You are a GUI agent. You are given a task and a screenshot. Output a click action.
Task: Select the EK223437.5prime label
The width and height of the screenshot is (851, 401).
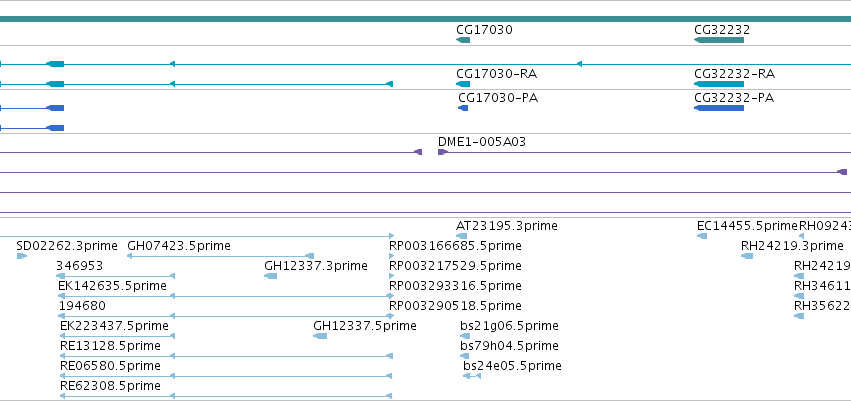[114, 326]
